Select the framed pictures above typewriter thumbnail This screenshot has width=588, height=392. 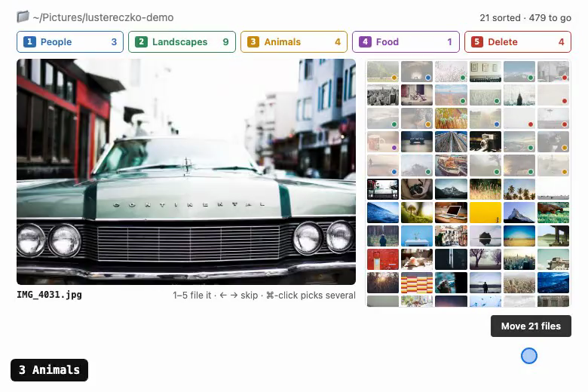(485, 72)
